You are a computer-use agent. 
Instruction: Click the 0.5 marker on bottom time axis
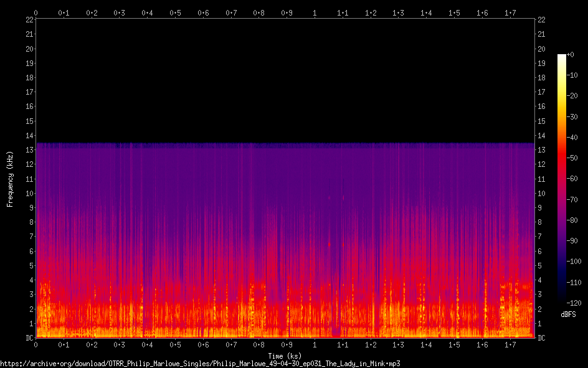point(175,345)
